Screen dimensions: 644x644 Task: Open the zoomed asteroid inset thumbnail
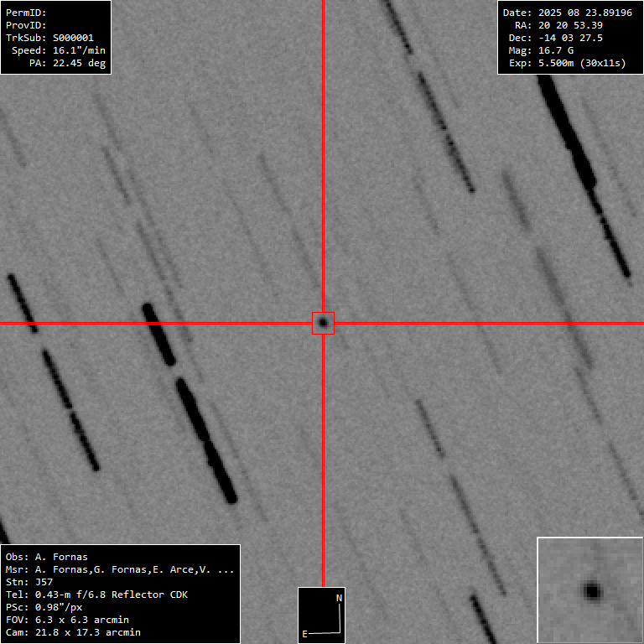coord(589,589)
